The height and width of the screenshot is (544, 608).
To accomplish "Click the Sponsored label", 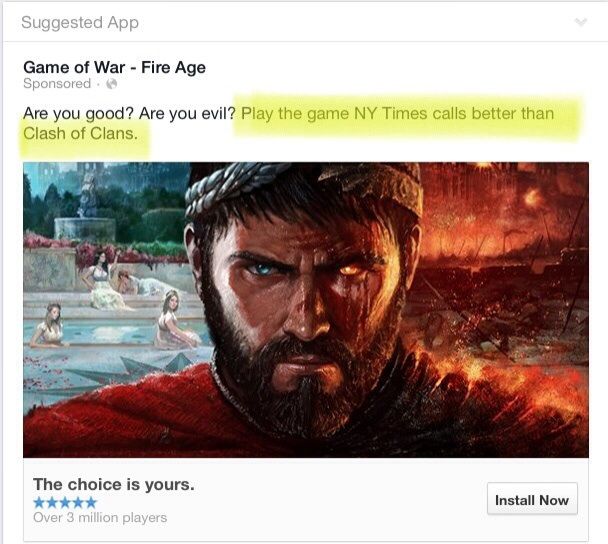I will (x=57, y=83).
